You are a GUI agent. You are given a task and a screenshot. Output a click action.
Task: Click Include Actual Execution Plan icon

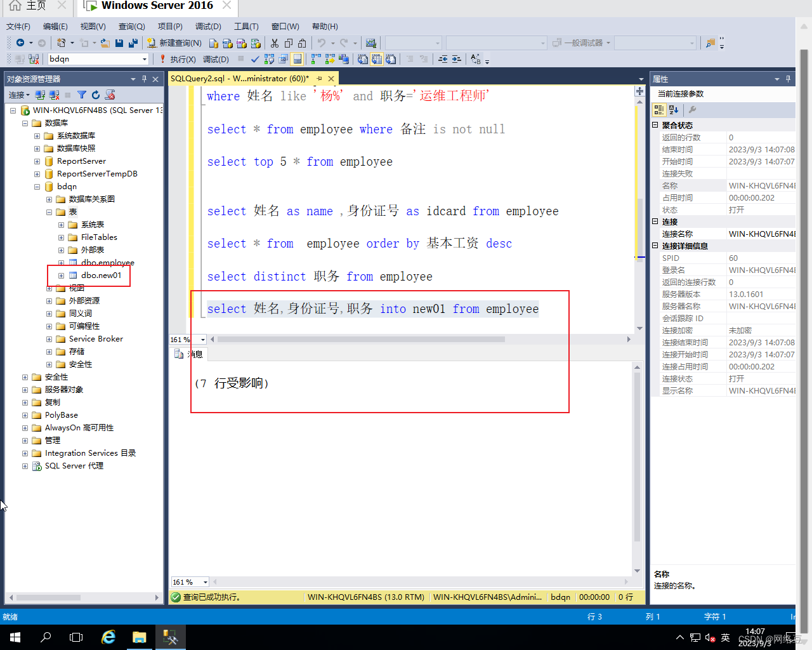(x=316, y=59)
